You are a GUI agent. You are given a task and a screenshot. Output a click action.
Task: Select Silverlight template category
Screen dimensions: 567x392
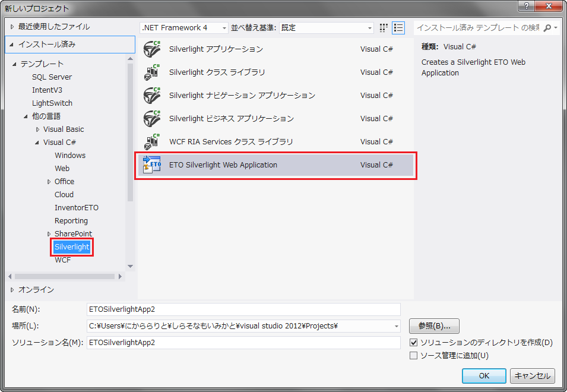tap(72, 247)
